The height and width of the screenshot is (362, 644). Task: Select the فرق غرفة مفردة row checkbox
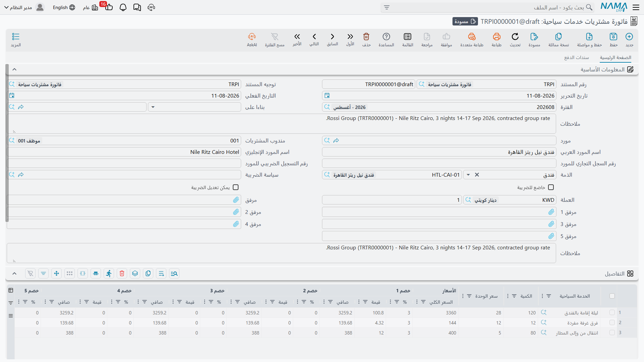pyautogui.click(x=612, y=322)
